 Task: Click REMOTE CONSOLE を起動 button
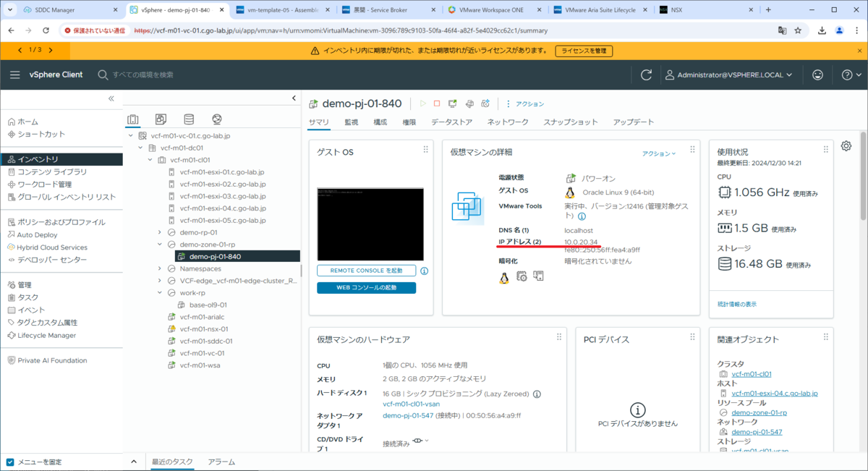point(367,271)
